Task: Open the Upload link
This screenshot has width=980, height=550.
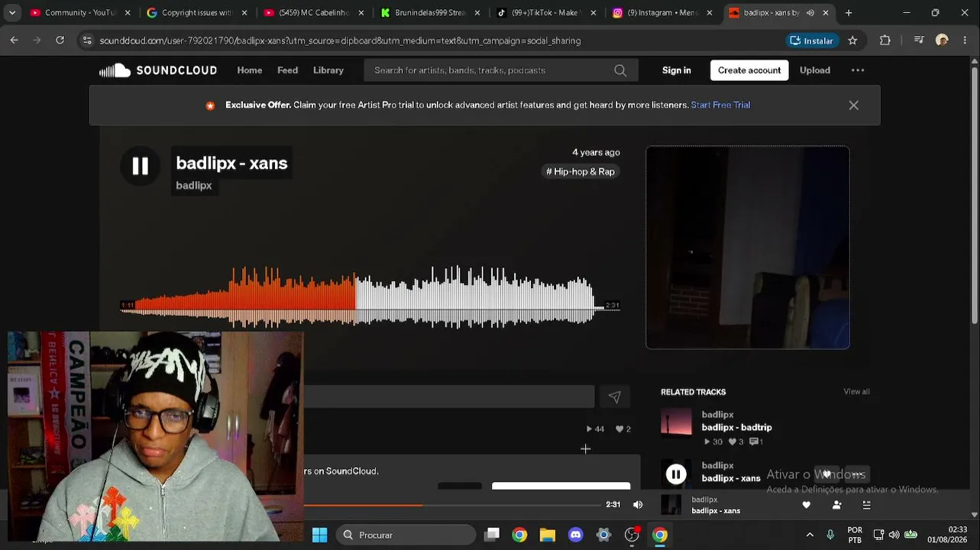Action: [x=815, y=70]
